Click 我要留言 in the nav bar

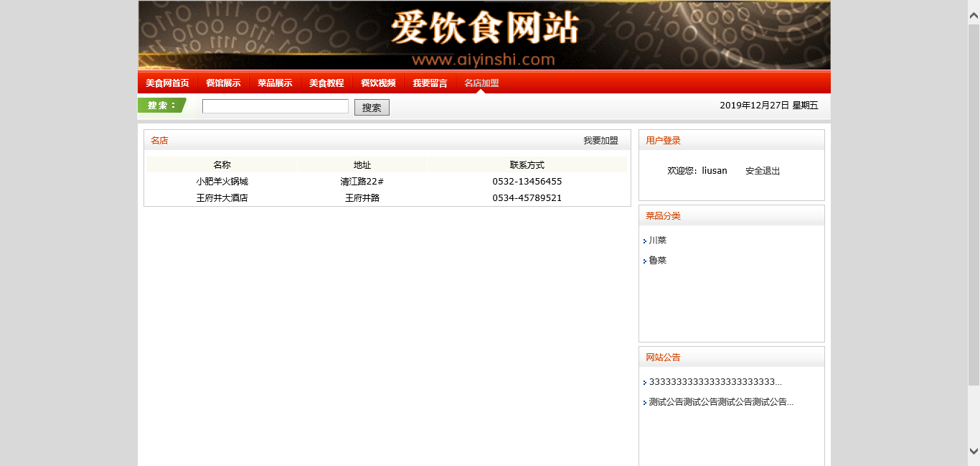pos(430,83)
